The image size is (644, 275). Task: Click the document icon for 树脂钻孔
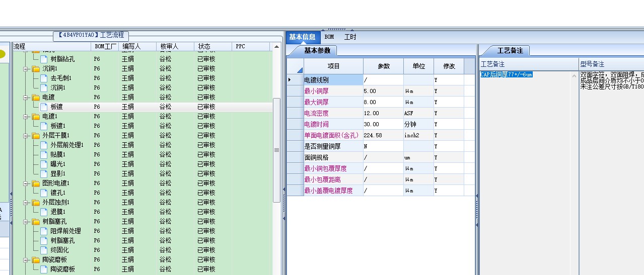[x=44, y=59]
